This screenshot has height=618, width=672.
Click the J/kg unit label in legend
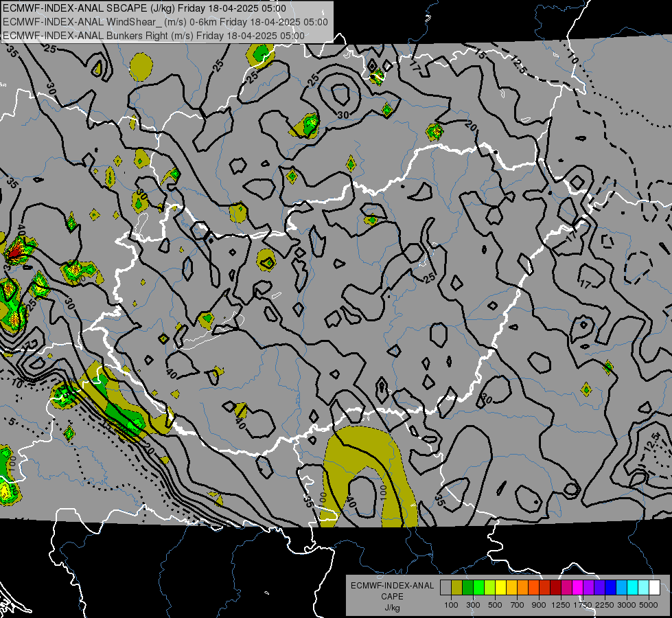[392, 608]
